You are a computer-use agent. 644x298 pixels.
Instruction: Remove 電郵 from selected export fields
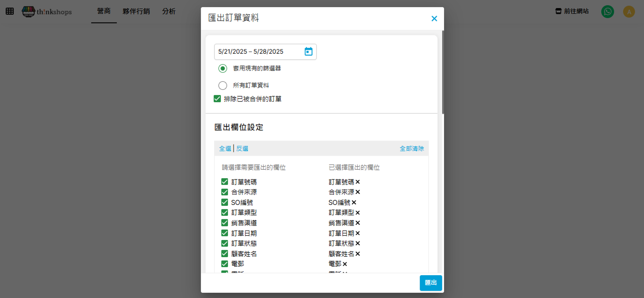tap(345, 264)
